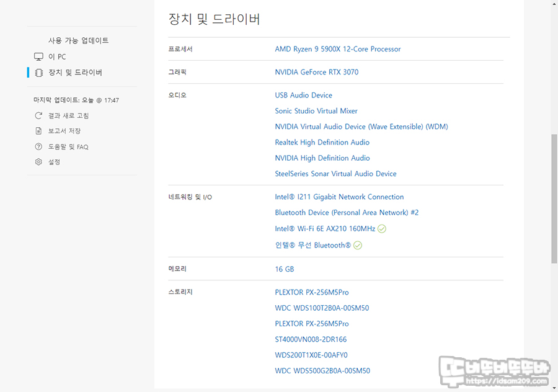Screen dimensions: 558x392
Task: Open Intel I211 Gigabit Network Connection link
Action: 339,197
